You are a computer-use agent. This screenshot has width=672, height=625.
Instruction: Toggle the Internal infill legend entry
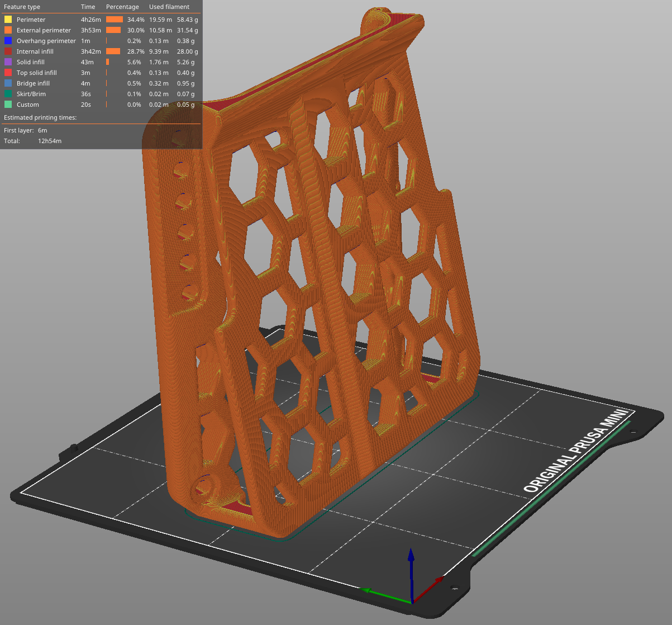pos(35,51)
